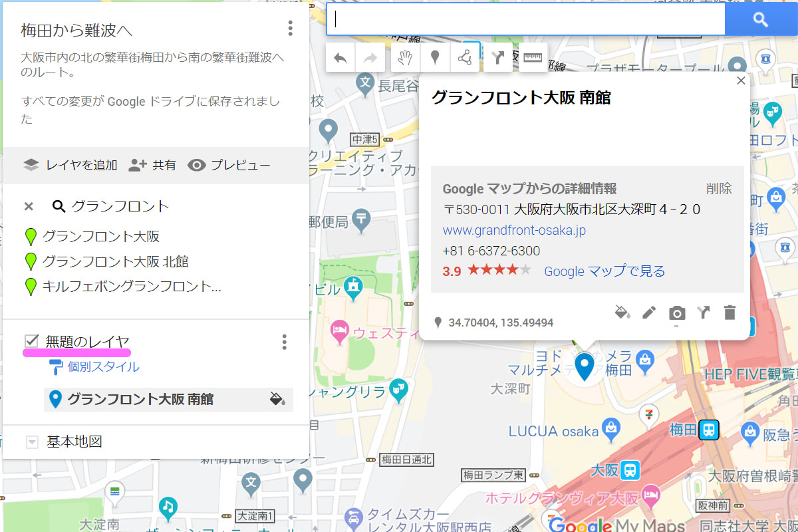Viewport: 798px width, 532px height.
Task: Select the add directions tool
Action: [x=497, y=58]
